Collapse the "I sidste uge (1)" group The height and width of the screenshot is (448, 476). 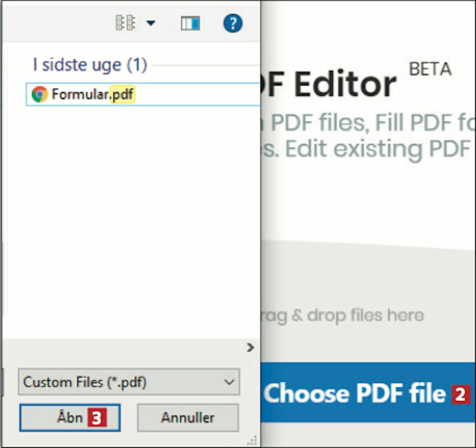pyautogui.click(x=90, y=65)
